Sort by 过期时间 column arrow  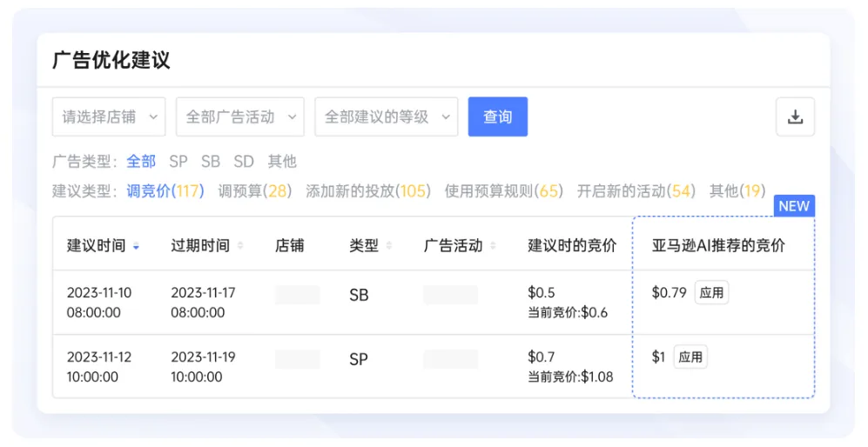coord(240,245)
